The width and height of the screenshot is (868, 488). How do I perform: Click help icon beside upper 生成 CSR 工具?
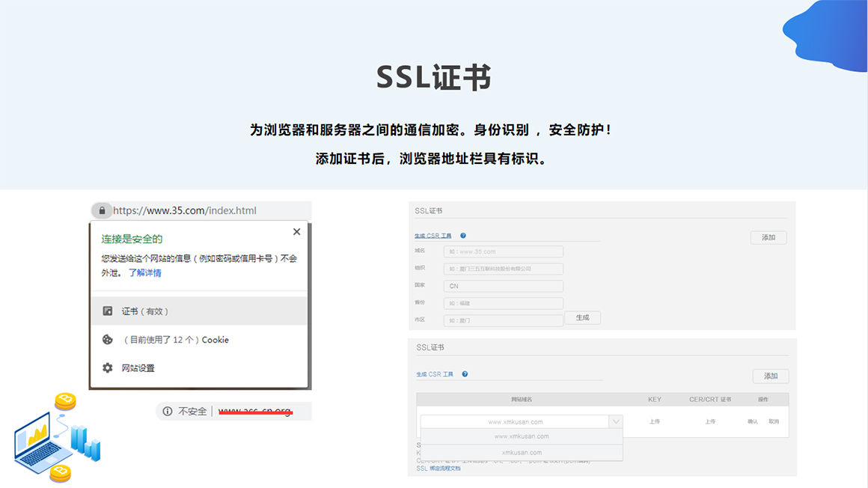(x=463, y=236)
